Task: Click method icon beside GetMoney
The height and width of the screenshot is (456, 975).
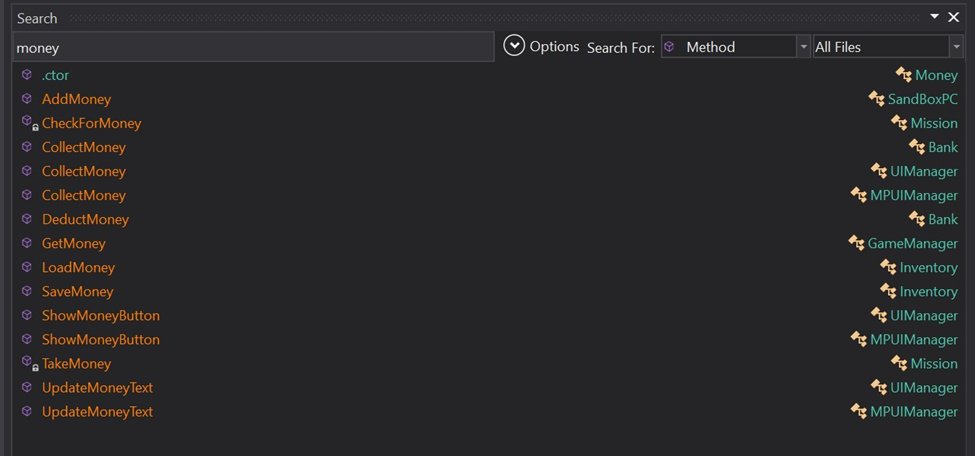Action: 26,243
